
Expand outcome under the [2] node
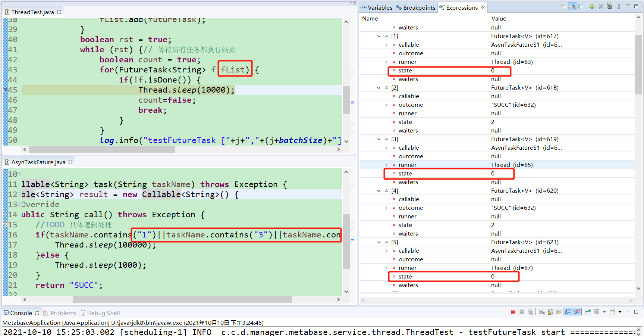[386, 105]
